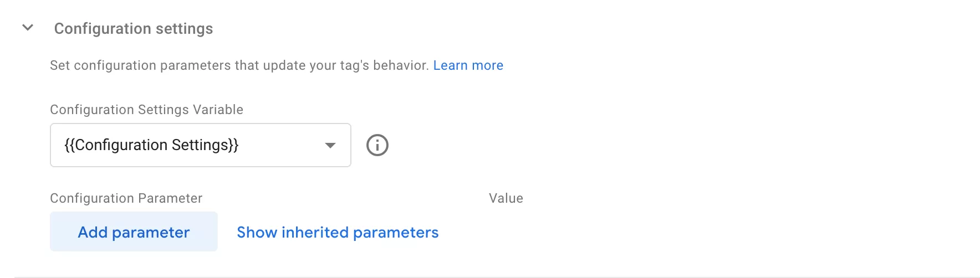
Task: Click the divider line below Add parameter
Action: coord(497,277)
